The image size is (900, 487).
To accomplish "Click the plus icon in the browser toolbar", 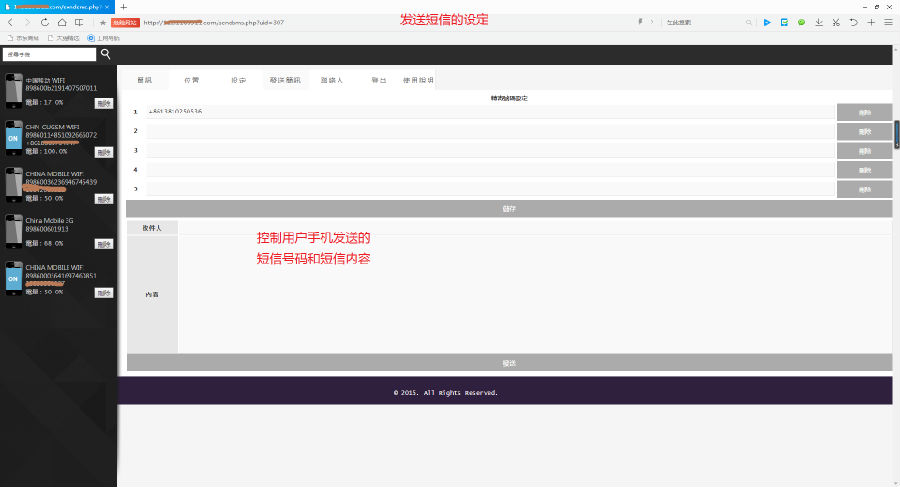I will [871, 22].
